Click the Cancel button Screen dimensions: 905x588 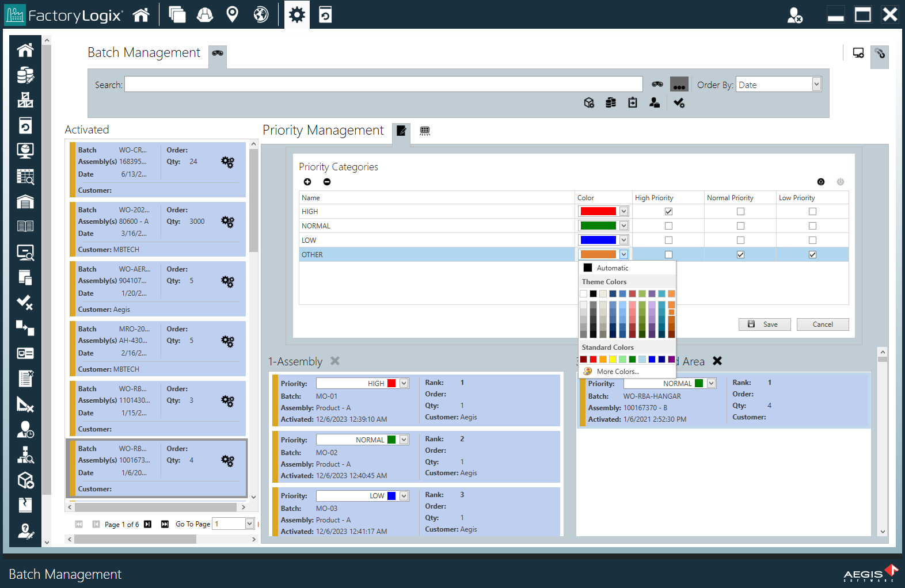(x=822, y=324)
